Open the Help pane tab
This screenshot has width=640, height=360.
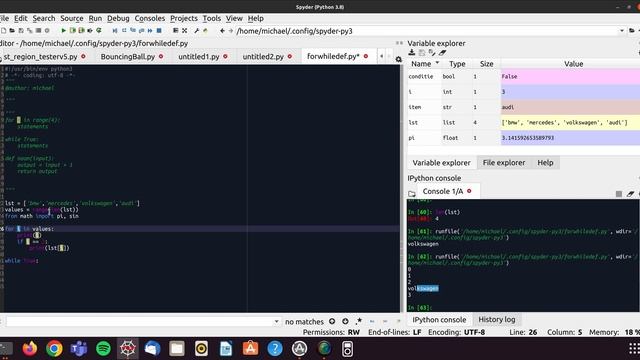[545, 162]
